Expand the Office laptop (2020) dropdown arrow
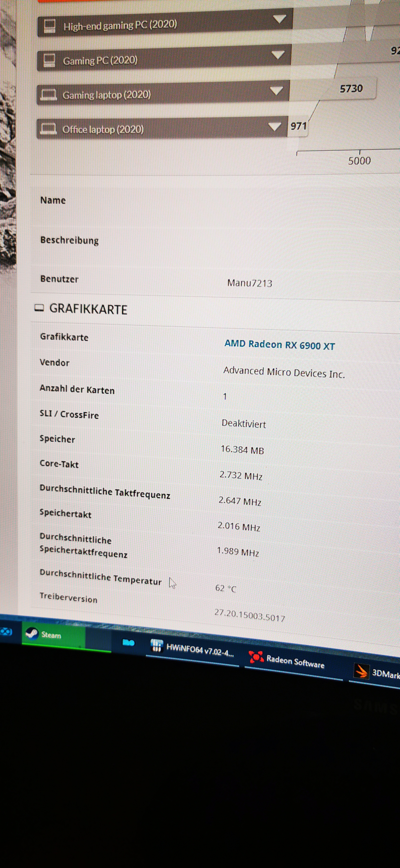400x868 pixels. point(275,127)
